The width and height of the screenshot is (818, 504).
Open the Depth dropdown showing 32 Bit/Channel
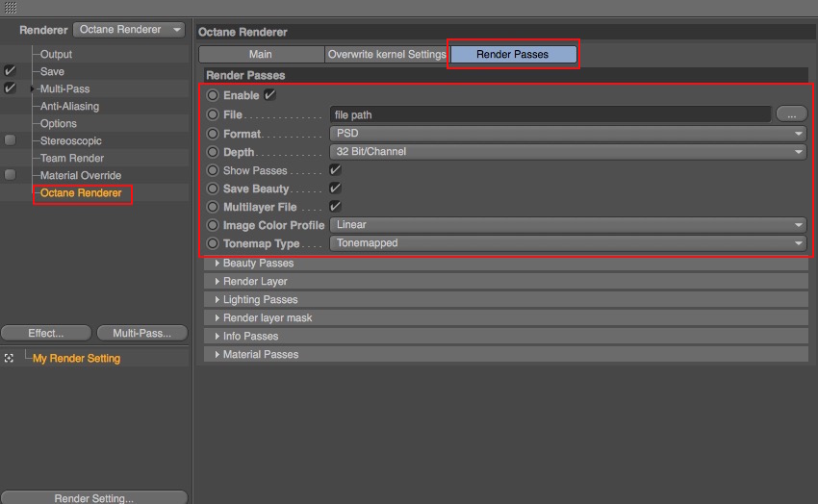(x=568, y=152)
